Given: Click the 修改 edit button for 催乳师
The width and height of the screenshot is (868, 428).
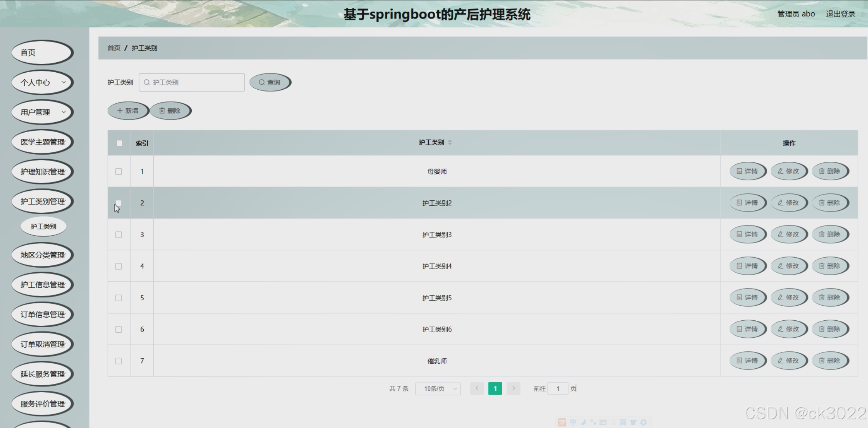Looking at the screenshot, I should tap(788, 361).
